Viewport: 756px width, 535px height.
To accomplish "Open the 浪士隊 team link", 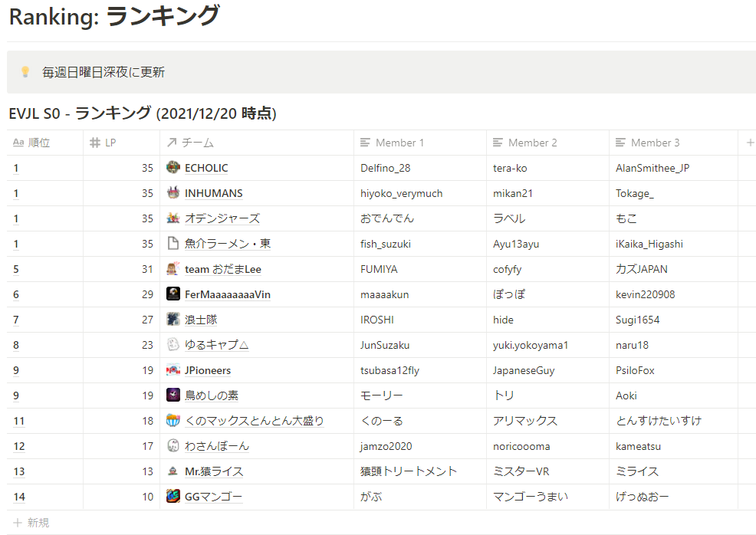I will [x=201, y=319].
